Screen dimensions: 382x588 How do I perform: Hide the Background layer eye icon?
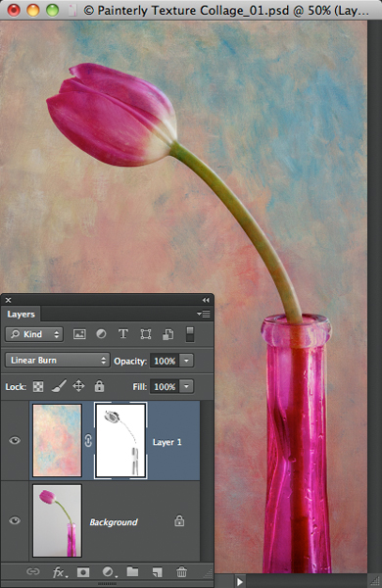[15, 520]
